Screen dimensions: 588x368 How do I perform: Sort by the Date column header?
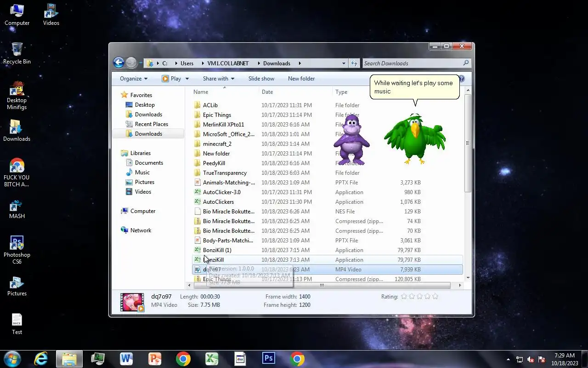point(295,92)
